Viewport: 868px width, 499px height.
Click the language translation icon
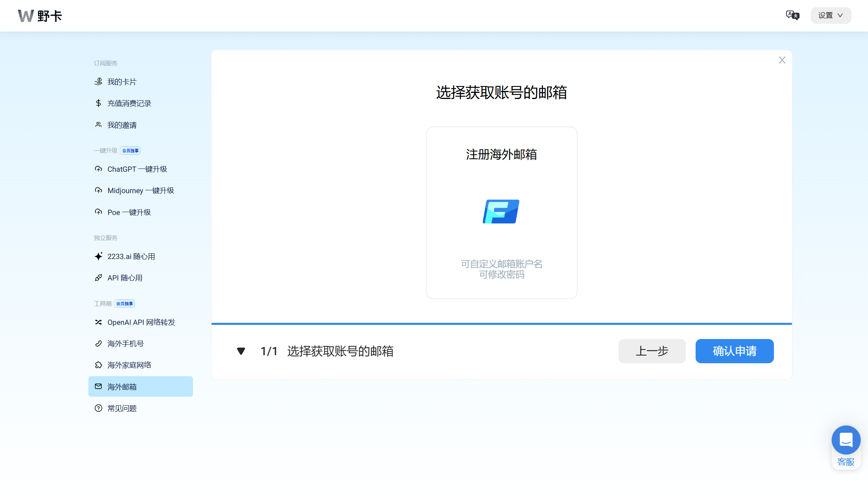coord(792,15)
